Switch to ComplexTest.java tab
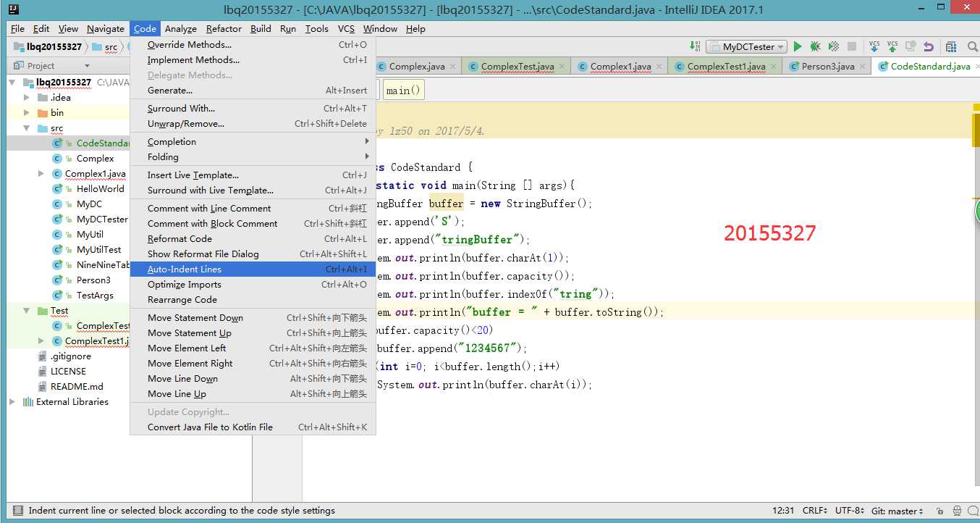This screenshot has height=523, width=980. point(517,67)
